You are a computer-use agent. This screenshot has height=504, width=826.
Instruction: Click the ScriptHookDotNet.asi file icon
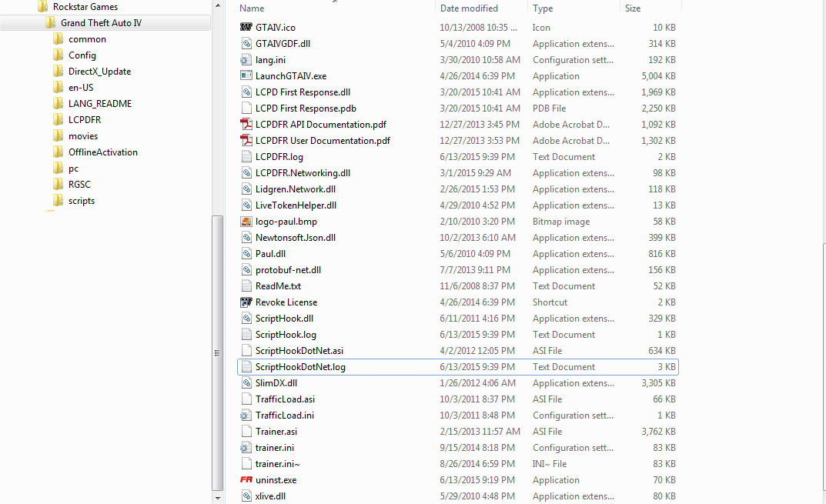pyautogui.click(x=246, y=351)
